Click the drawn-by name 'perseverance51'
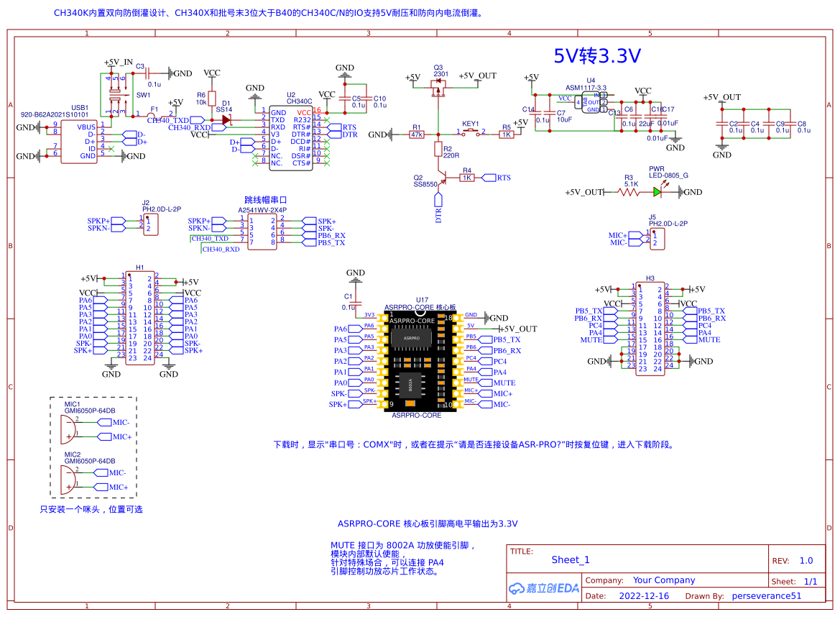 (x=767, y=595)
